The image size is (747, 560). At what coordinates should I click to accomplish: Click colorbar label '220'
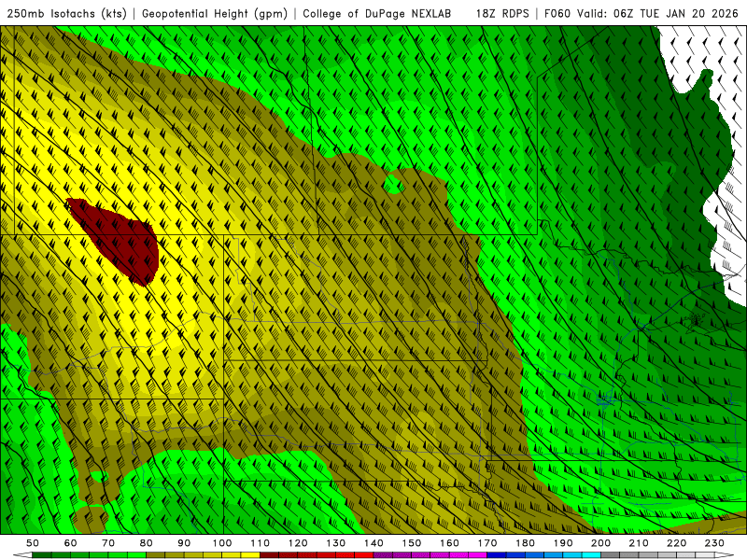coord(676,543)
